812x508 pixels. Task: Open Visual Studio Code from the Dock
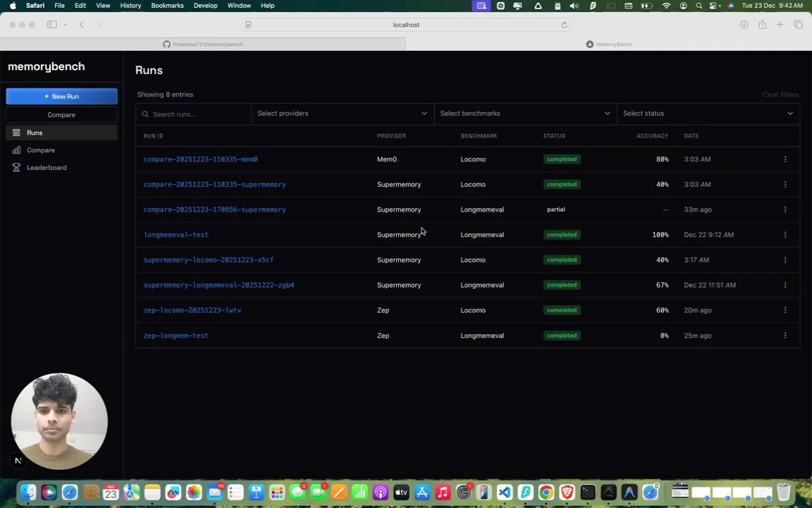click(x=505, y=492)
